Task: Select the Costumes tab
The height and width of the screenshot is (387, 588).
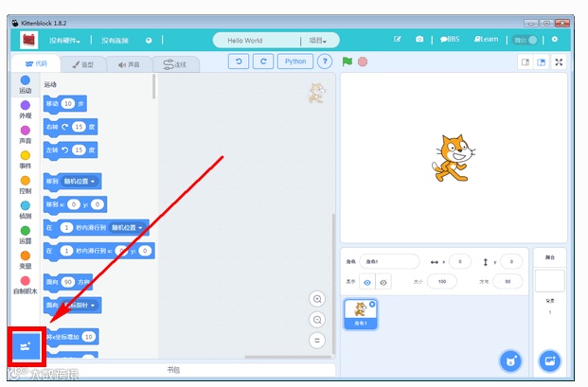Action: point(83,64)
